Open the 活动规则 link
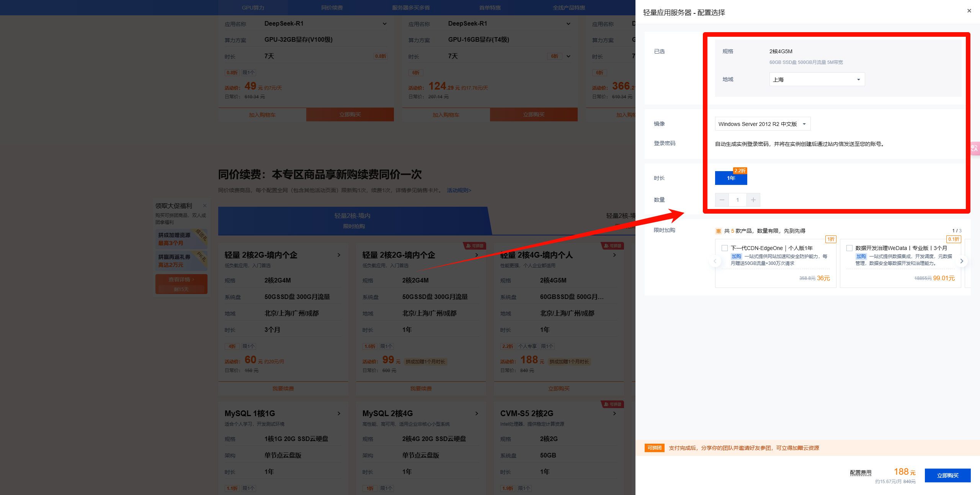The width and height of the screenshot is (980, 495). (x=458, y=190)
